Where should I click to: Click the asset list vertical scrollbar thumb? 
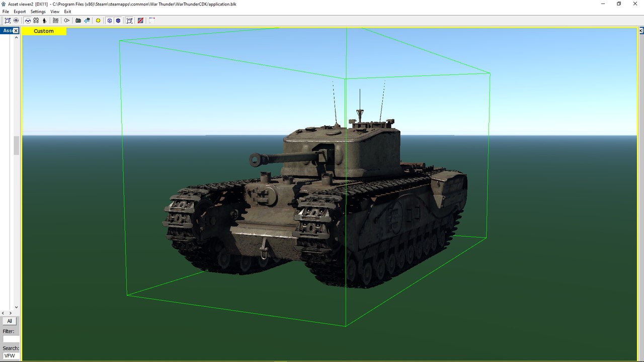point(16,145)
